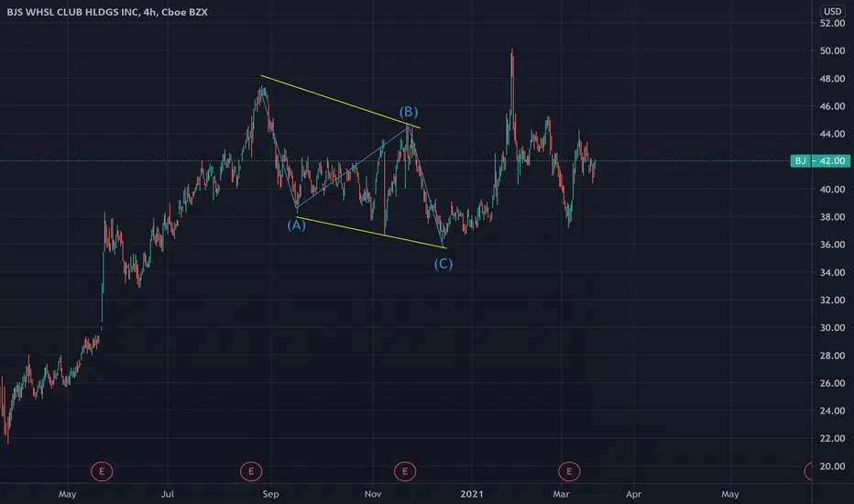Click the BJ 42.00 current price label
854x504 pixels.
coord(820,160)
